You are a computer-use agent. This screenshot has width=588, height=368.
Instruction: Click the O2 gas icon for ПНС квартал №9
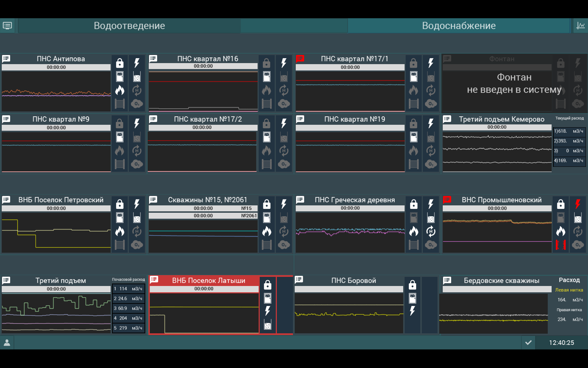pyautogui.click(x=137, y=164)
